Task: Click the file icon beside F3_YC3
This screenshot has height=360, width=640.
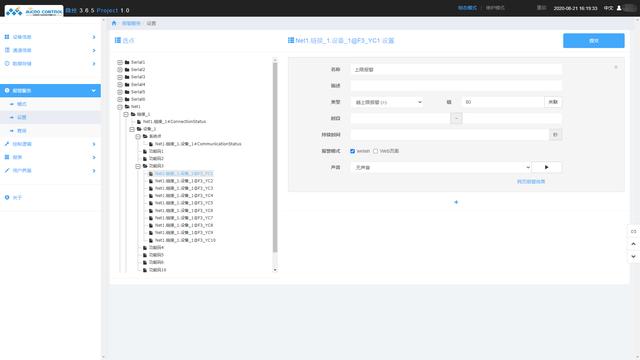Action: pyautogui.click(x=151, y=188)
